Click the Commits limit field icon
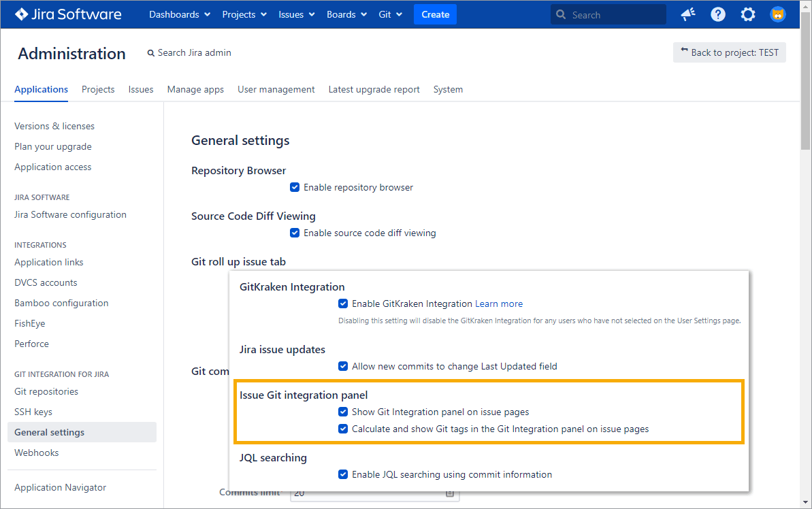This screenshot has width=812, height=509. [x=450, y=494]
